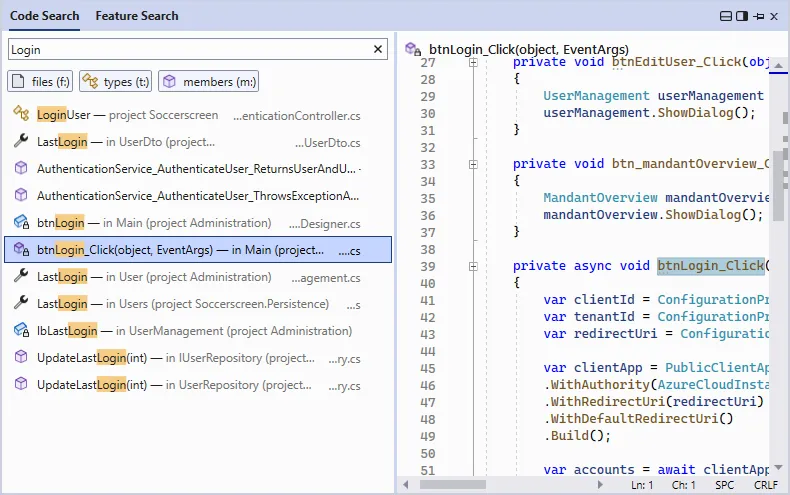
Task: Open the LoginUser result in Soccerscreen
Action: coord(198,115)
